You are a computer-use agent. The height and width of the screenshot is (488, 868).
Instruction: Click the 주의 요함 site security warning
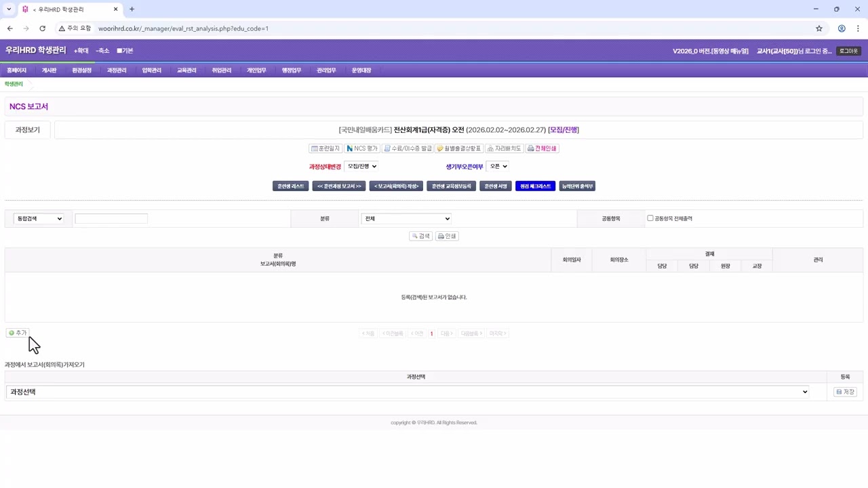click(x=75, y=28)
